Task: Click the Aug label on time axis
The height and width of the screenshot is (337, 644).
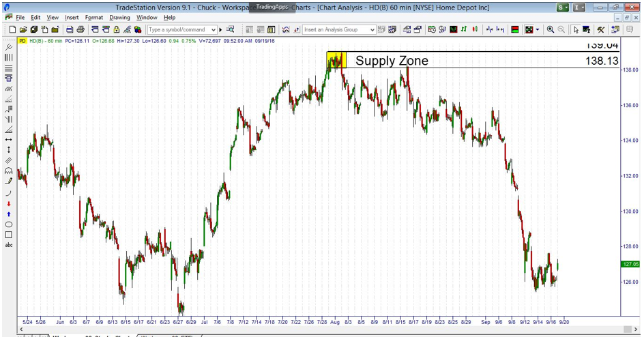Action: 335,322
